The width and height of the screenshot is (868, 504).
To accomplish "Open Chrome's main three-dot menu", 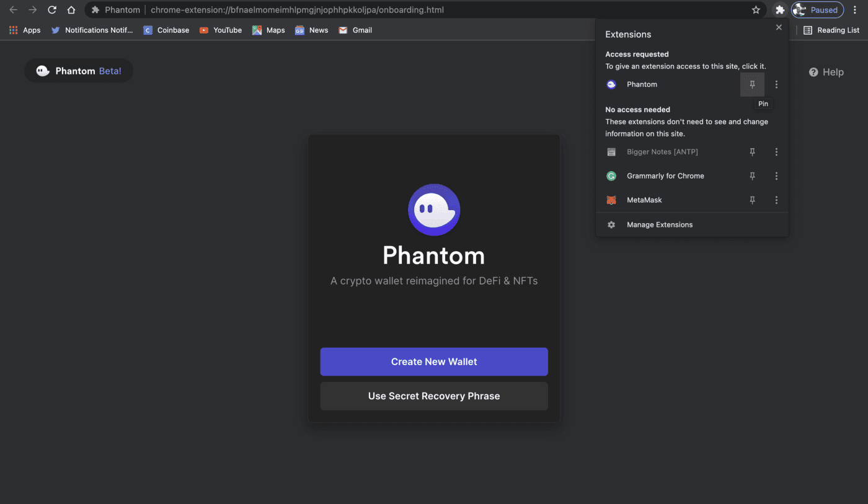I will coord(854,10).
